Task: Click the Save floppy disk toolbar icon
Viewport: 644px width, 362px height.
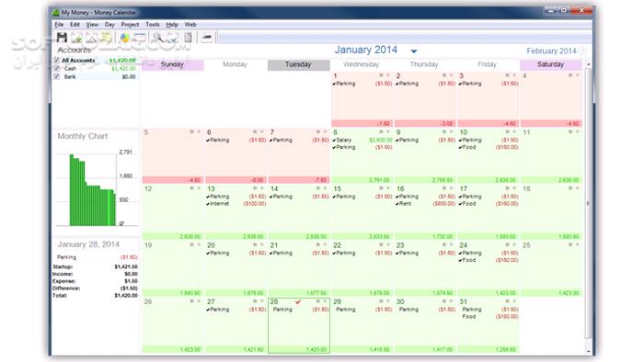Action: click(62, 38)
